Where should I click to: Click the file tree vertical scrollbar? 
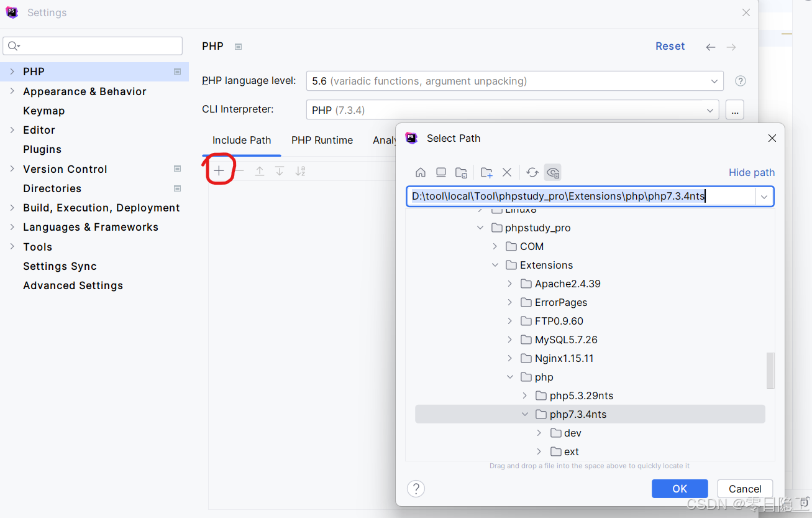(x=770, y=371)
